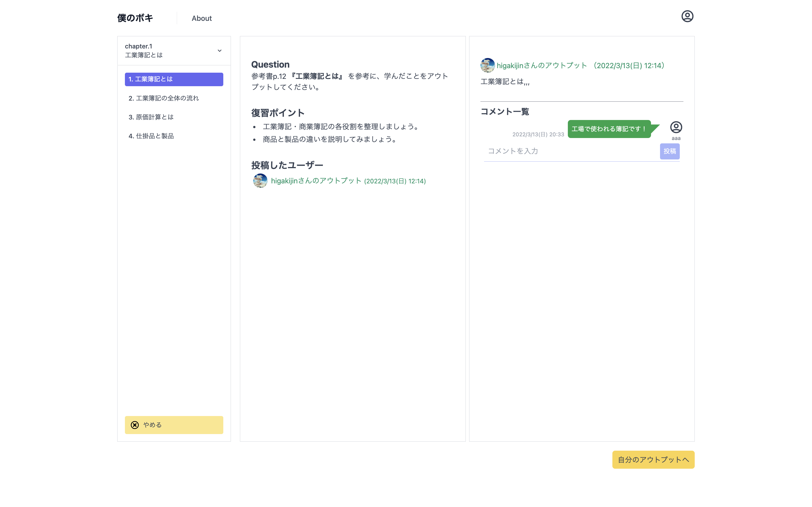
Task: Click the green comment bubble 工場で使われる簿記です！
Action: click(608, 128)
